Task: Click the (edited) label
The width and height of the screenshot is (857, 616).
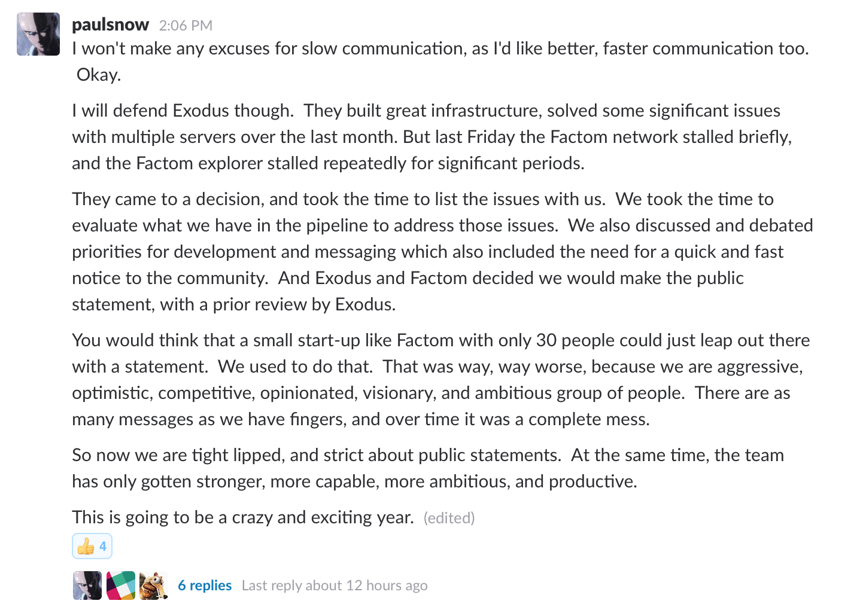Action: click(449, 518)
